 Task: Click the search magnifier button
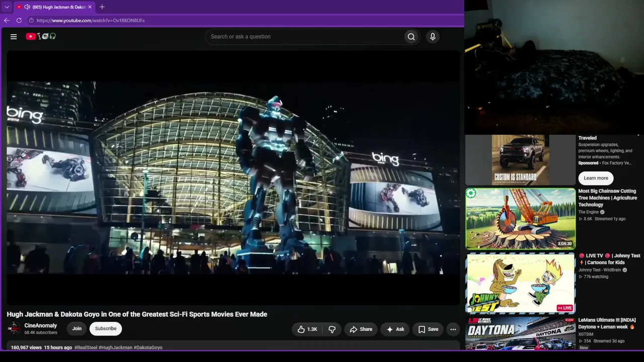[x=411, y=37]
